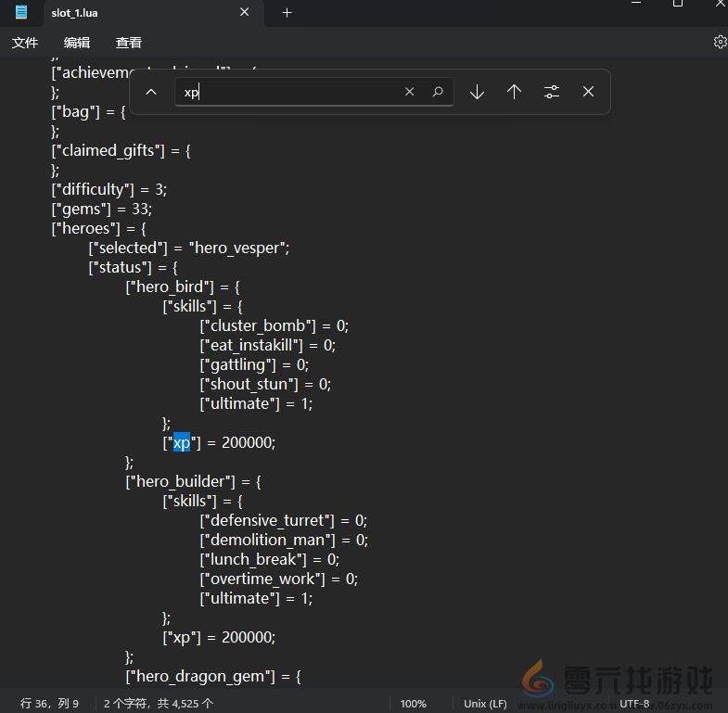Click the magnifier search icon
Screen dimensions: 728x713
coord(438,92)
